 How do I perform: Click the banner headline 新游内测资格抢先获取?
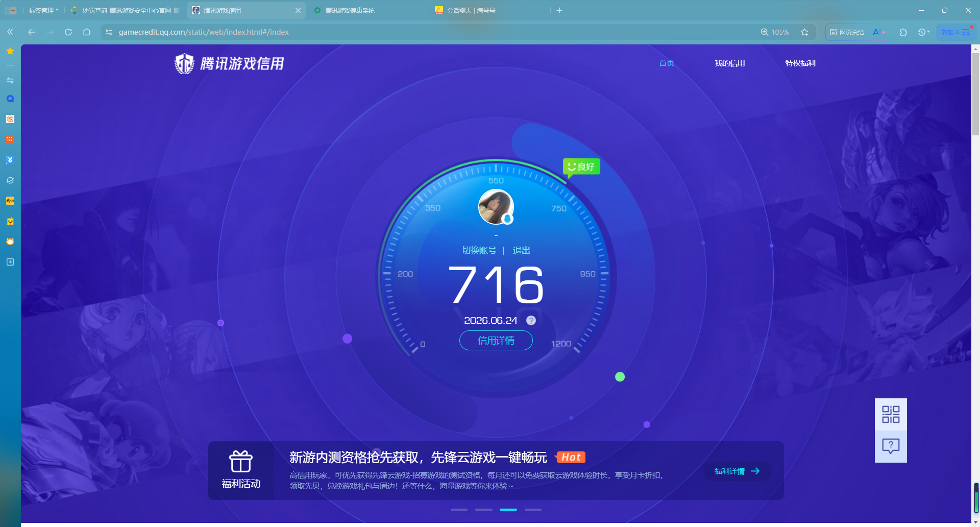[418, 457]
